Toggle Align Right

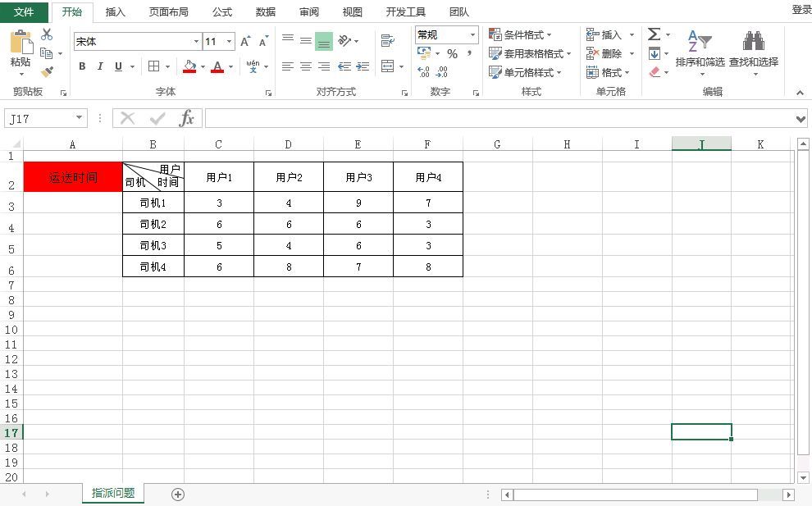pos(324,66)
